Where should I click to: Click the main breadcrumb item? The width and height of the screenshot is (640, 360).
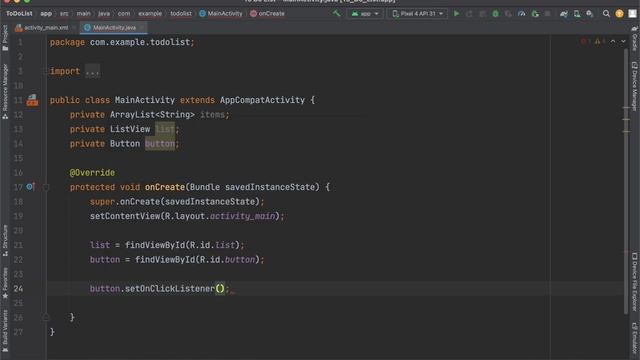click(84, 13)
